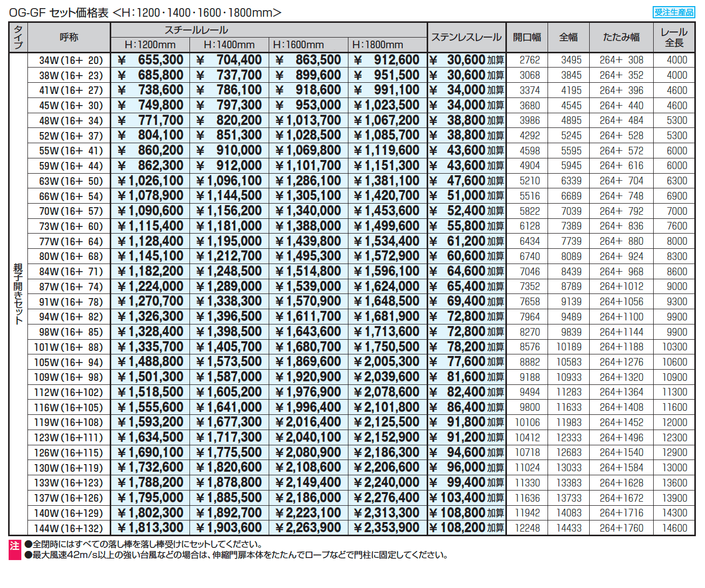
Task: Click the レール全長 column header
Action: [674, 37]
